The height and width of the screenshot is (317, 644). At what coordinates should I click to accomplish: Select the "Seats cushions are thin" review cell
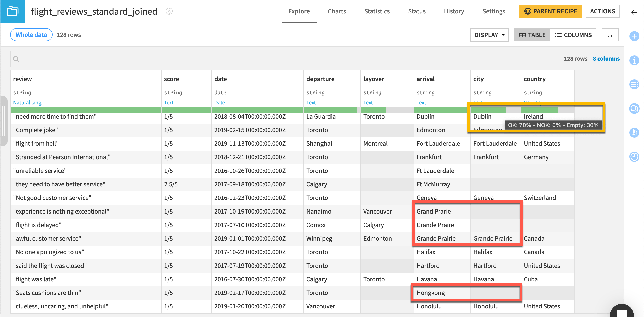86,293
